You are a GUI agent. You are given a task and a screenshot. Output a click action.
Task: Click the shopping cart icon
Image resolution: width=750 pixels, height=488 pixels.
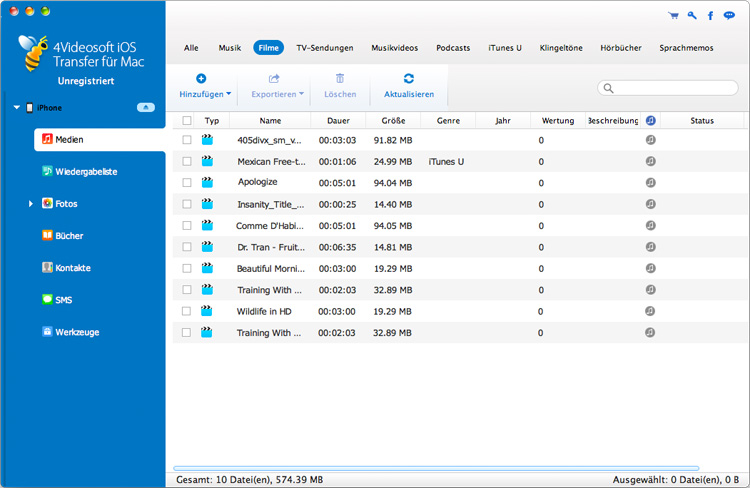[672, 16]
